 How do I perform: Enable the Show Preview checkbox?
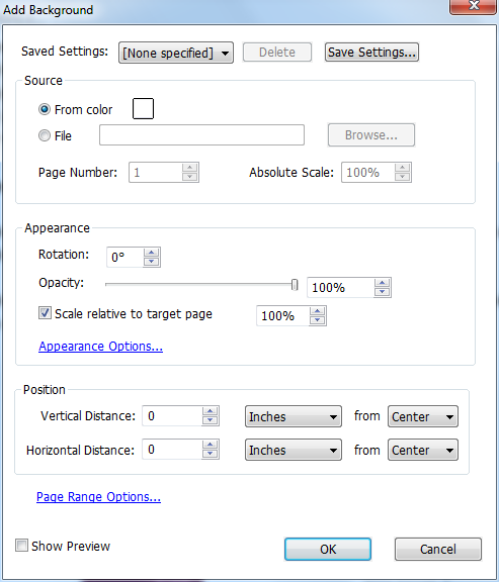click(21, 546)
